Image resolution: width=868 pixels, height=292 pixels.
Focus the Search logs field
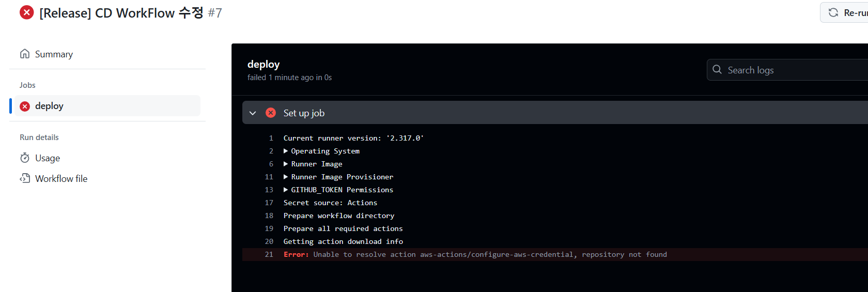point(787,70)
